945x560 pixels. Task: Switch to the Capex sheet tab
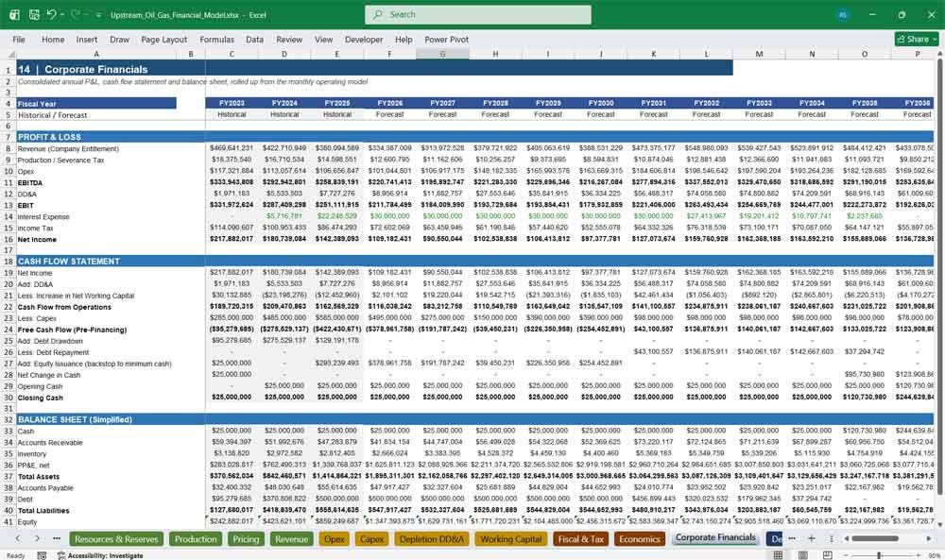(x=371, y=539)
